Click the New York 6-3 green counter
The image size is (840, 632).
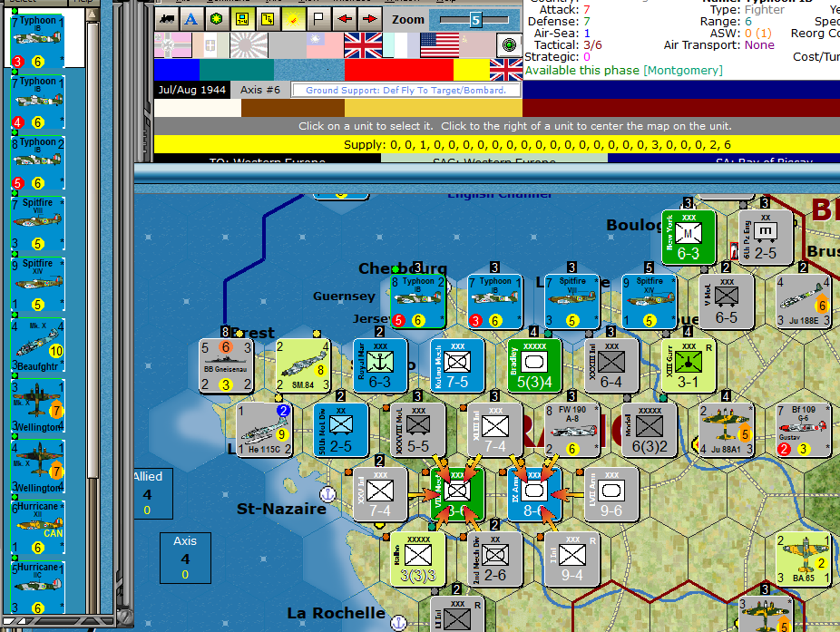689,238
